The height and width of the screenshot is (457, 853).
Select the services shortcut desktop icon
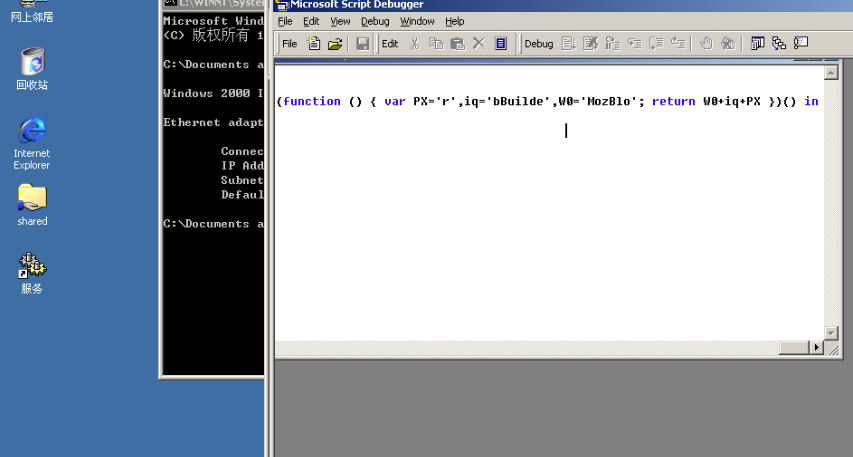(32, 273)
